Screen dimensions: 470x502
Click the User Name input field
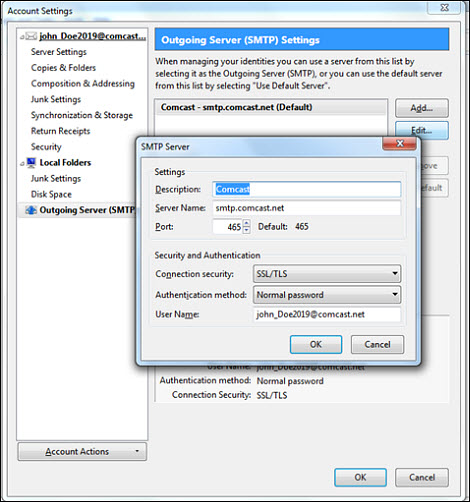(327, 314)
